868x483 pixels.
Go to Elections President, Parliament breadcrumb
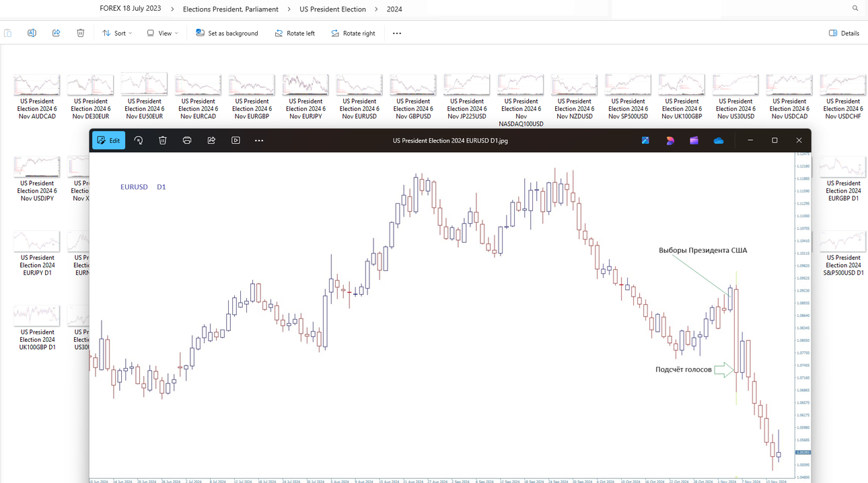230,9
